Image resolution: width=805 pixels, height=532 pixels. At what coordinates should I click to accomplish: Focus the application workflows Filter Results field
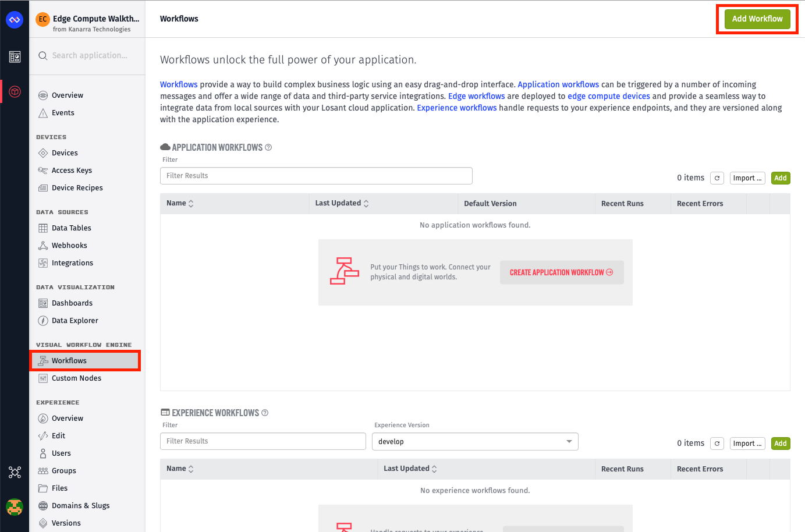click(x=316, y=176)
